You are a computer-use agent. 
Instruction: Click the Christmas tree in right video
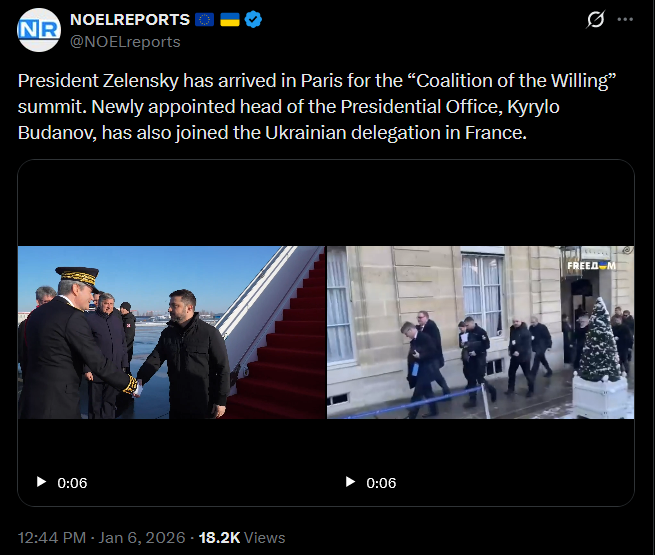(x=599, y=340)
